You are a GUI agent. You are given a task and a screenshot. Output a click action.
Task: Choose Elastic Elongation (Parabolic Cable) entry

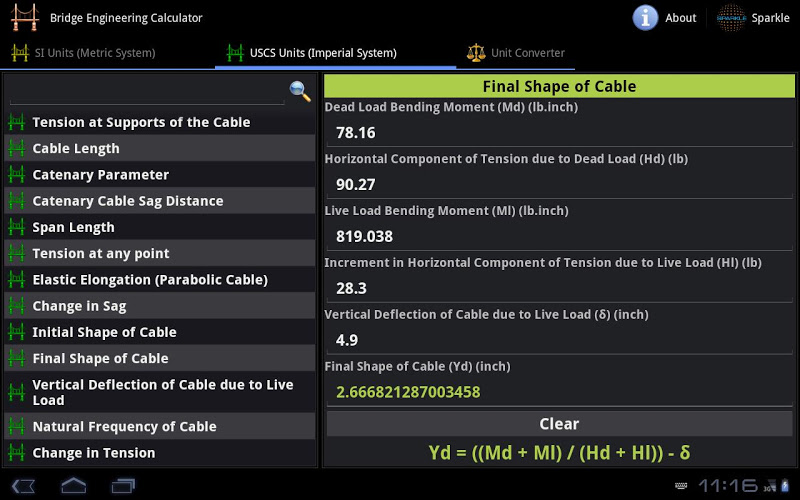(150, 280)
